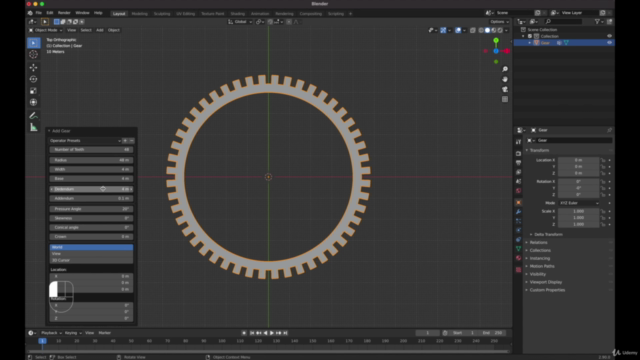Select 3D Cursor alignment option
The height and width of the screenshot is (360, 640).
91,260
